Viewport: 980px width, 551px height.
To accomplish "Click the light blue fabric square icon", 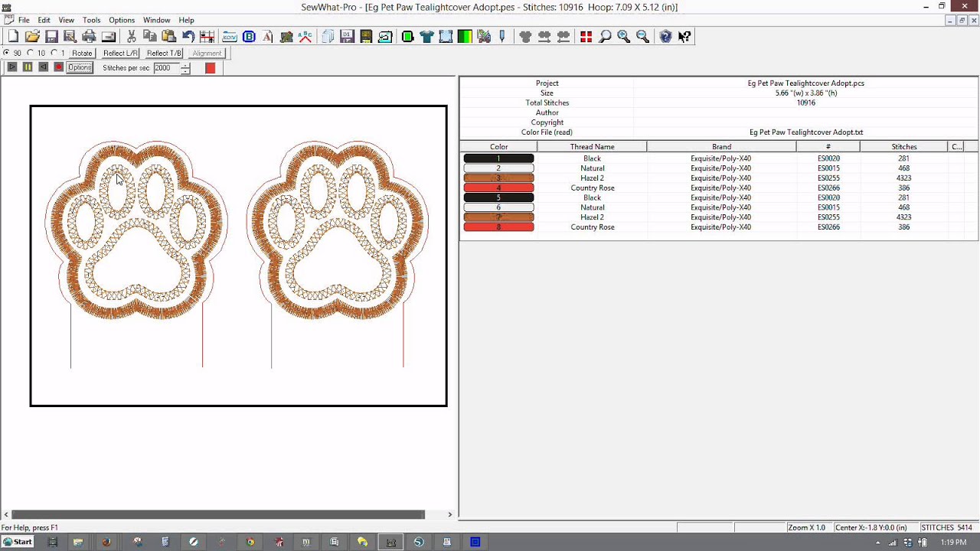I will coord(446,36).
